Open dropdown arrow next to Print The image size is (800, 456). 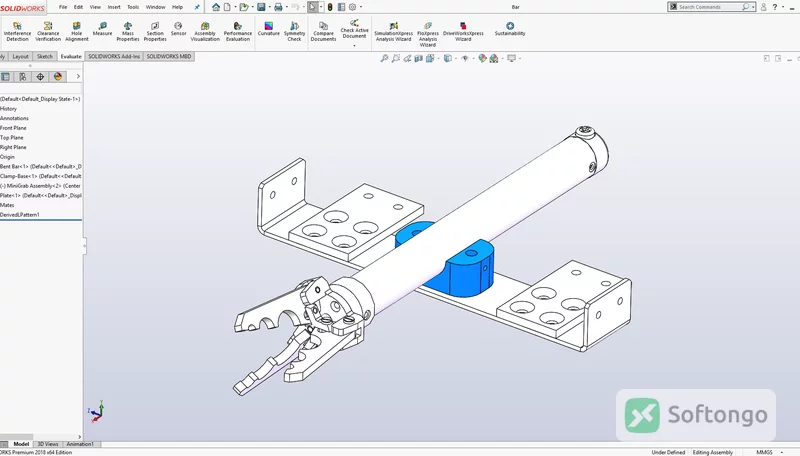tap(287, 7)
